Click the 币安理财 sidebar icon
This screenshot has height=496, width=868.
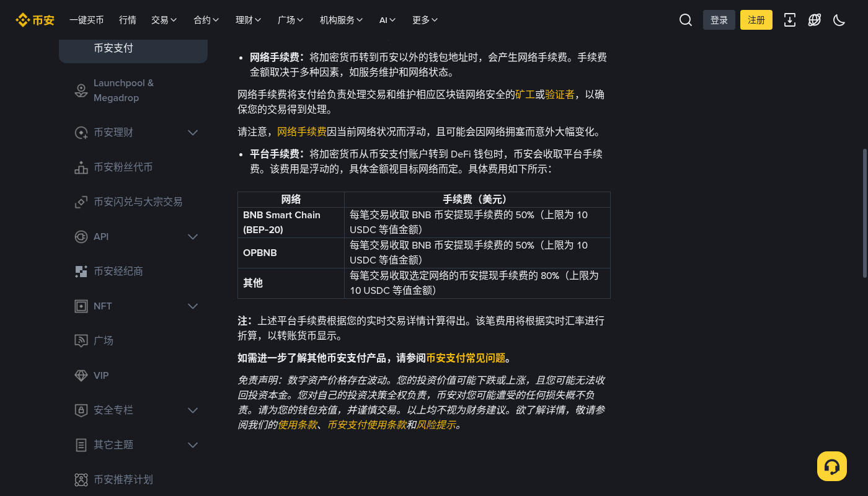pos(81,133)
